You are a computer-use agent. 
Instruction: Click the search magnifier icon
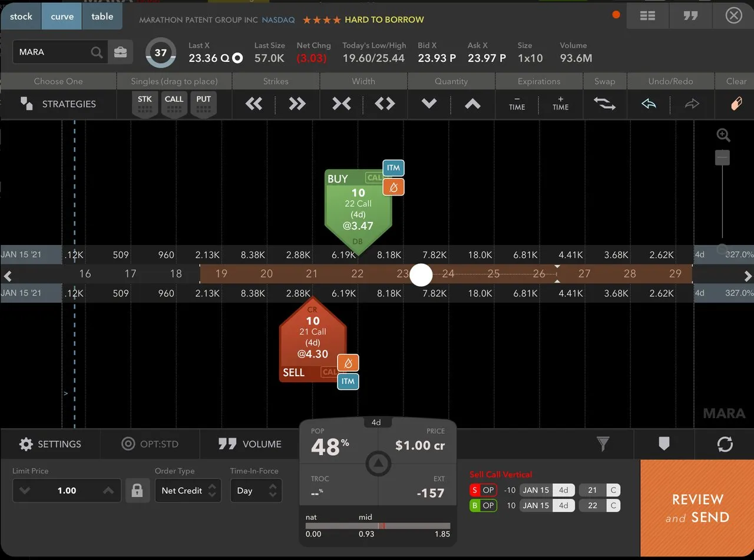click(x=97, y=52)
